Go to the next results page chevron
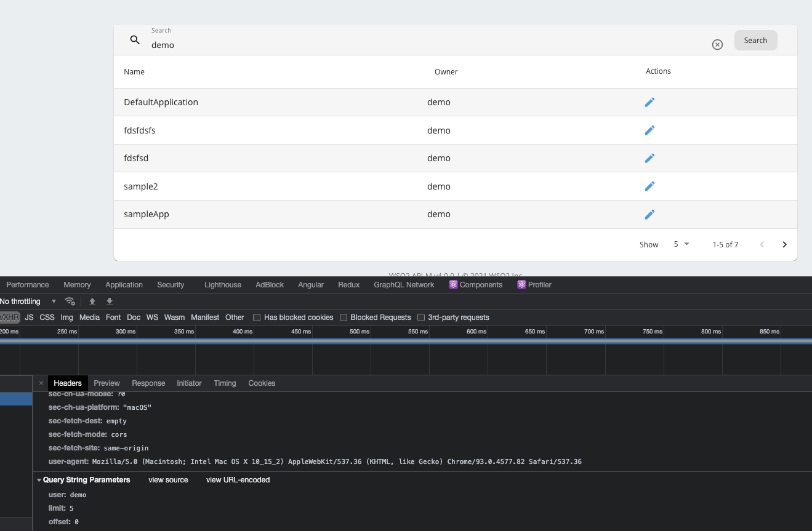Screen dimensions: 812x531 tap(784, 244)
